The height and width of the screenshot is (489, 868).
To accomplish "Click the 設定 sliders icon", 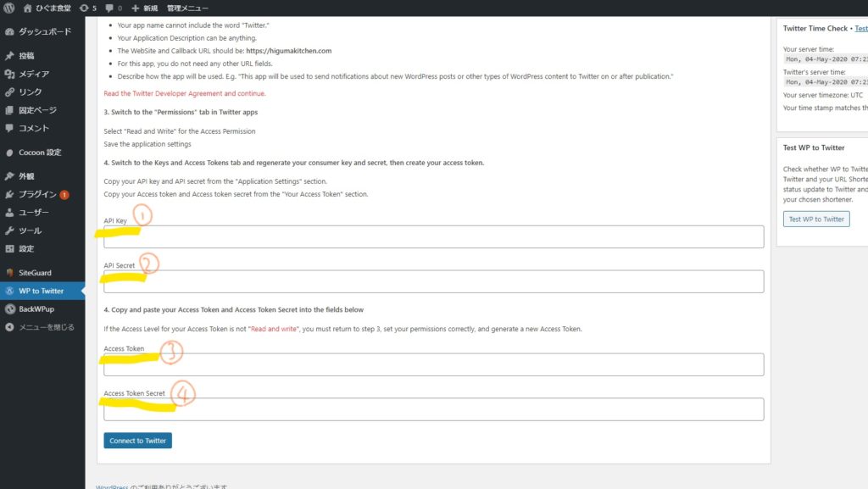I will click(9, 248).
